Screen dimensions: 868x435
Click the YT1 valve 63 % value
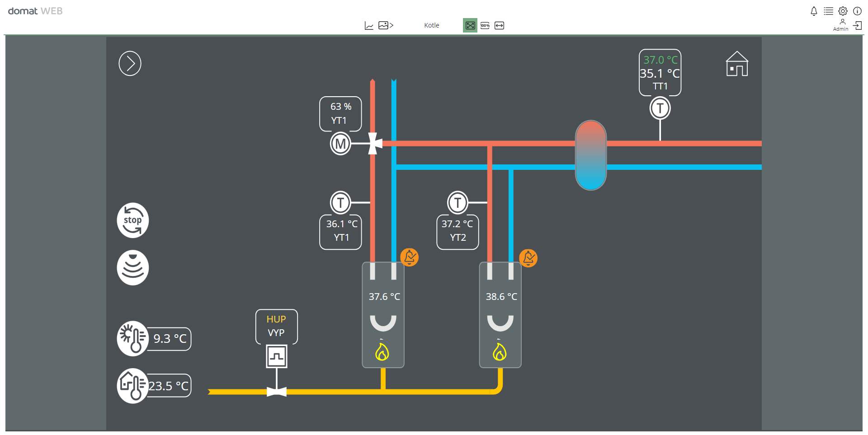click(340, 107)
